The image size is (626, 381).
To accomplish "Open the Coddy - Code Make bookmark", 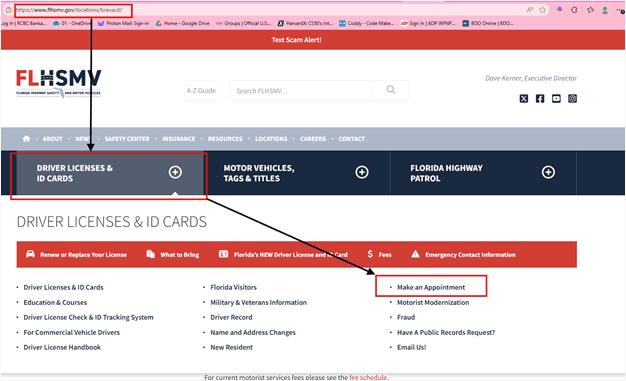I will (x=366, y=23).
